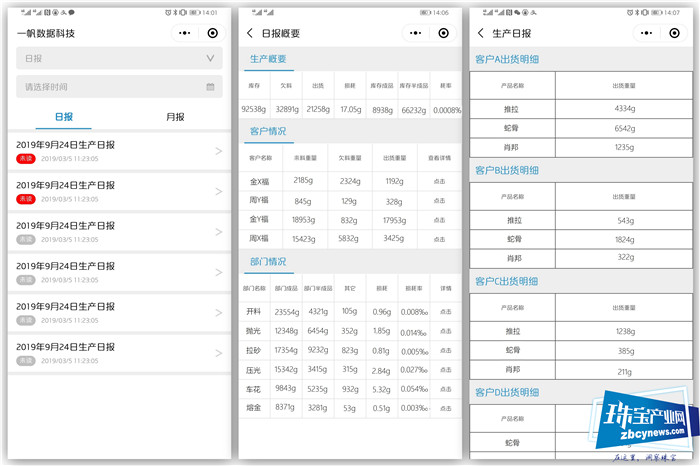
Task: Select the 生产概要 section heading
Action: pos(268,59)
